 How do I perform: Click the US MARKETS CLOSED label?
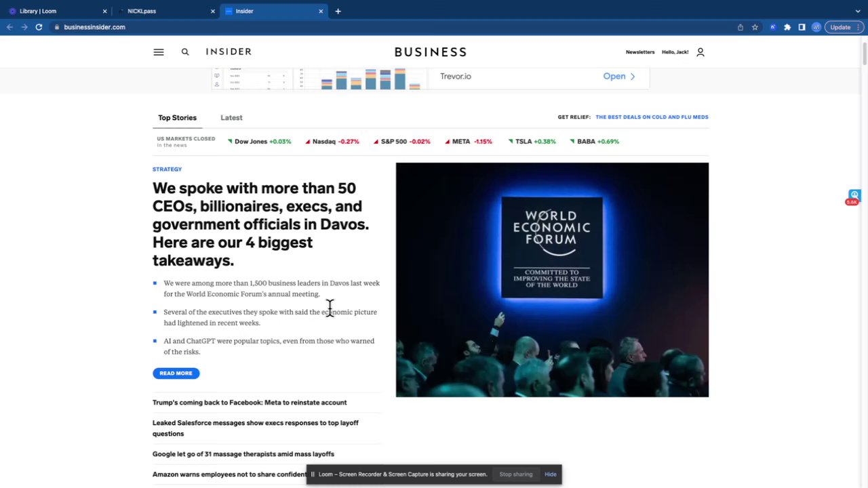pyautogui.click(x=186, y=139)
